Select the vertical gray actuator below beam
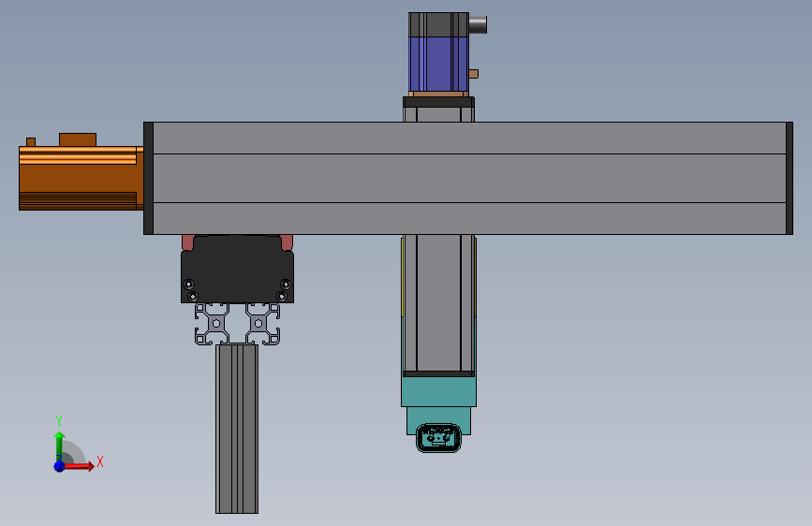This screenshot has height=526, width=812. 438,304
